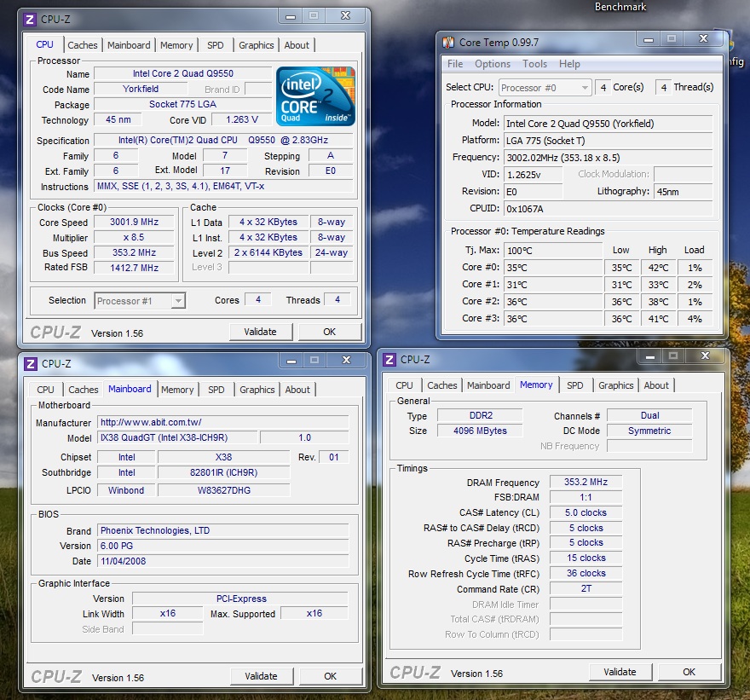Select SPD tab in Memory CPU-Z window
Screen dimensions: 750x700
point(575,385)
